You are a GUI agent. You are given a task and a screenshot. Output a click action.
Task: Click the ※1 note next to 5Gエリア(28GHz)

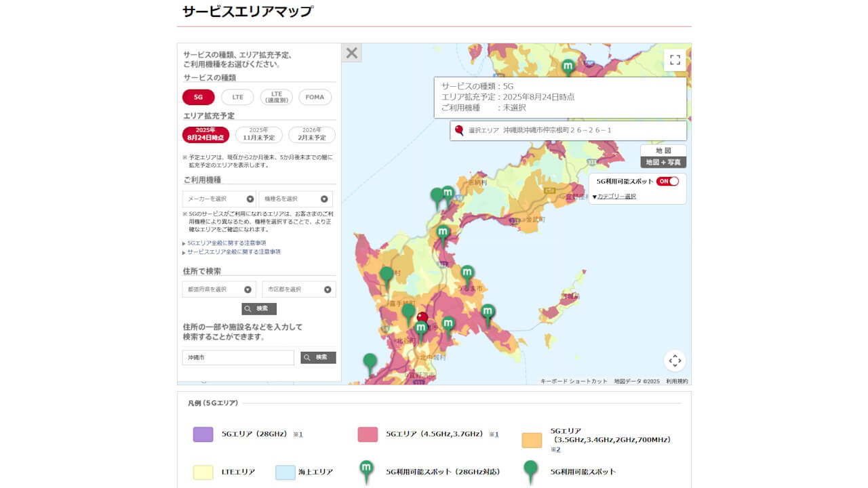(298, 434)
